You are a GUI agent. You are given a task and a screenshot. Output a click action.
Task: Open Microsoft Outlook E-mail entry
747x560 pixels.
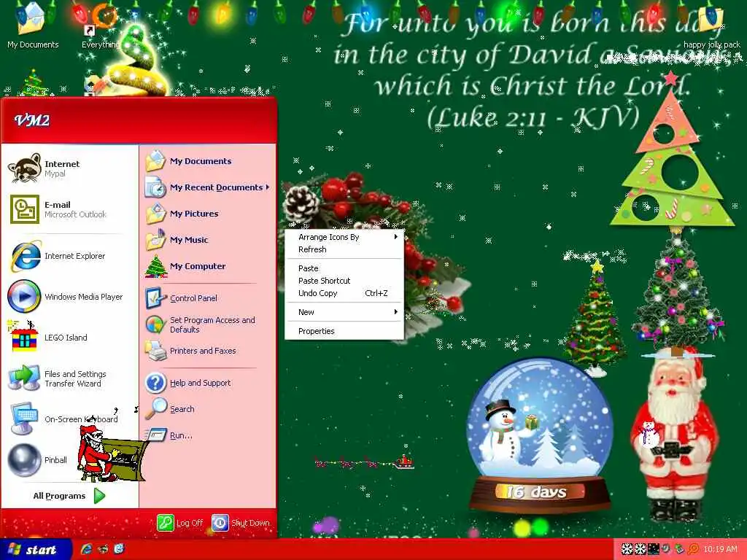(x=69, y=209)
